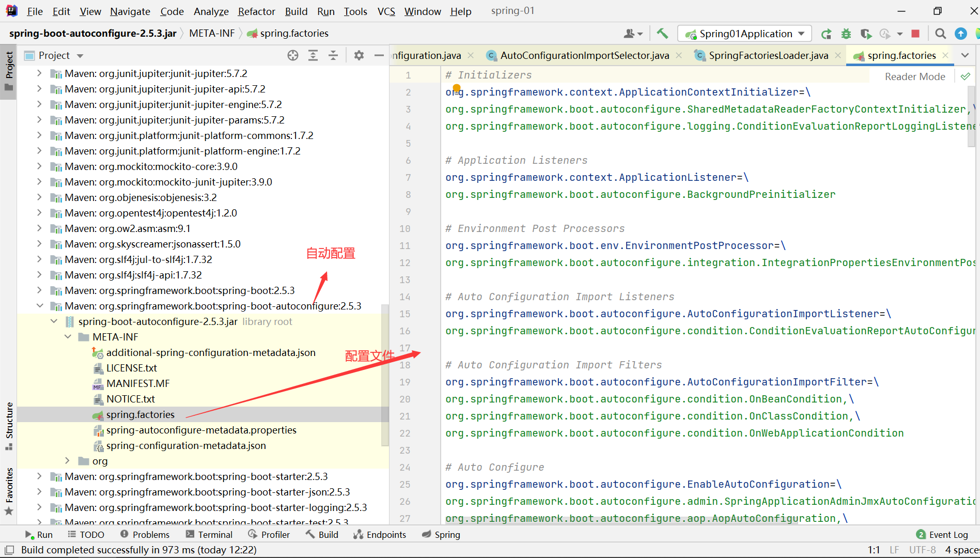
Task: Show the hidden editor tabs list
Action: point(965,55)
